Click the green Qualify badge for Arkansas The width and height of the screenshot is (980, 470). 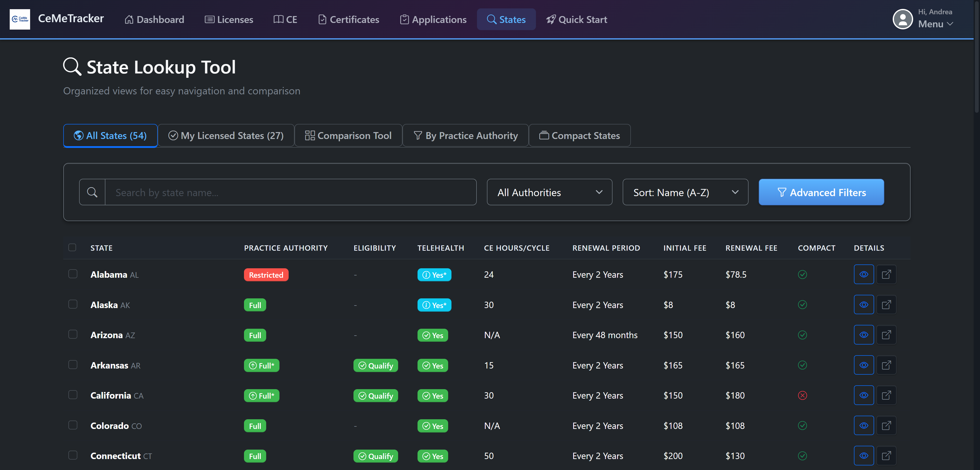pos(375,365)
